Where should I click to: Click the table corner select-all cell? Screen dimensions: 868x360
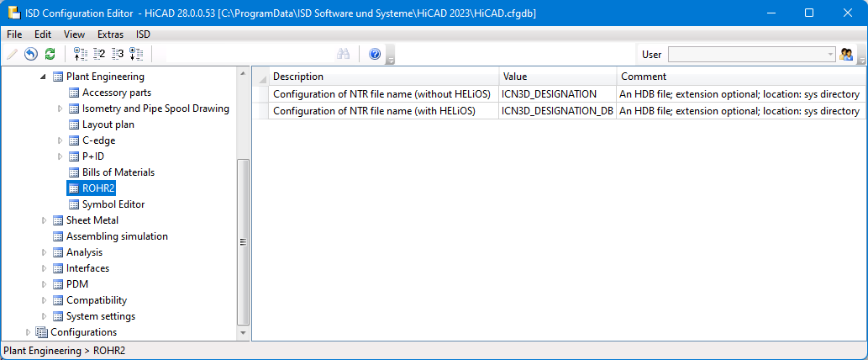click(262, 77)
